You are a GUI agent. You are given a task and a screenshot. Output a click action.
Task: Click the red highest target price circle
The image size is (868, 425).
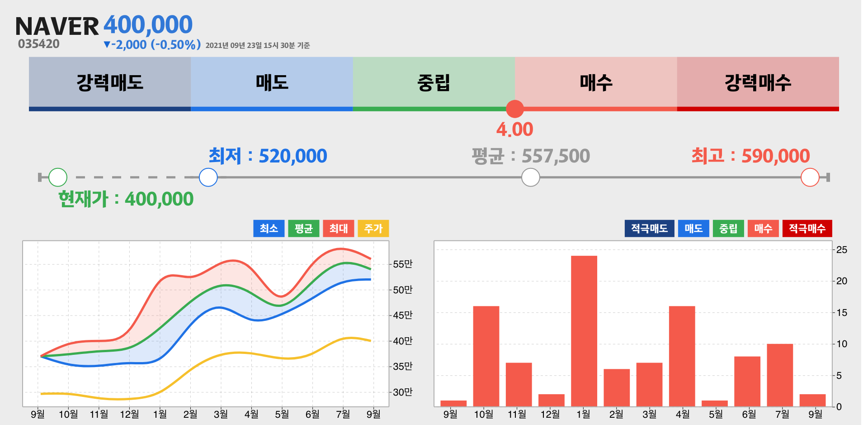tap(810, 177)
